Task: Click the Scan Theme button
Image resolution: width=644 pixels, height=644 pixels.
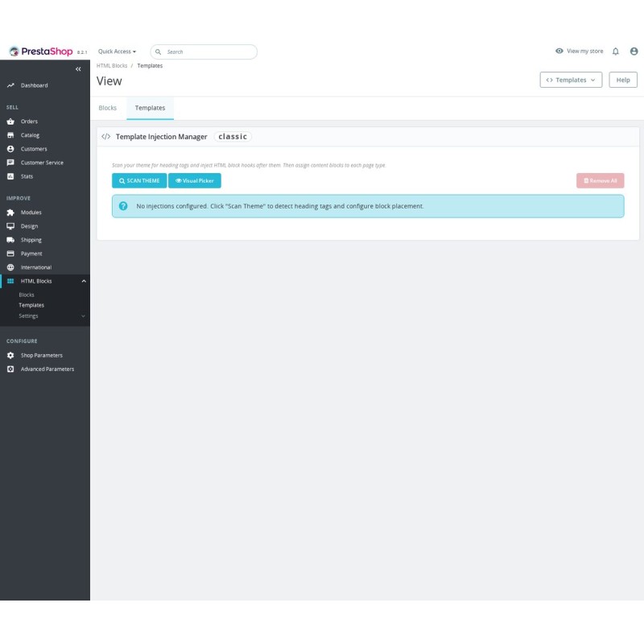Action: [x=139, y=180]
